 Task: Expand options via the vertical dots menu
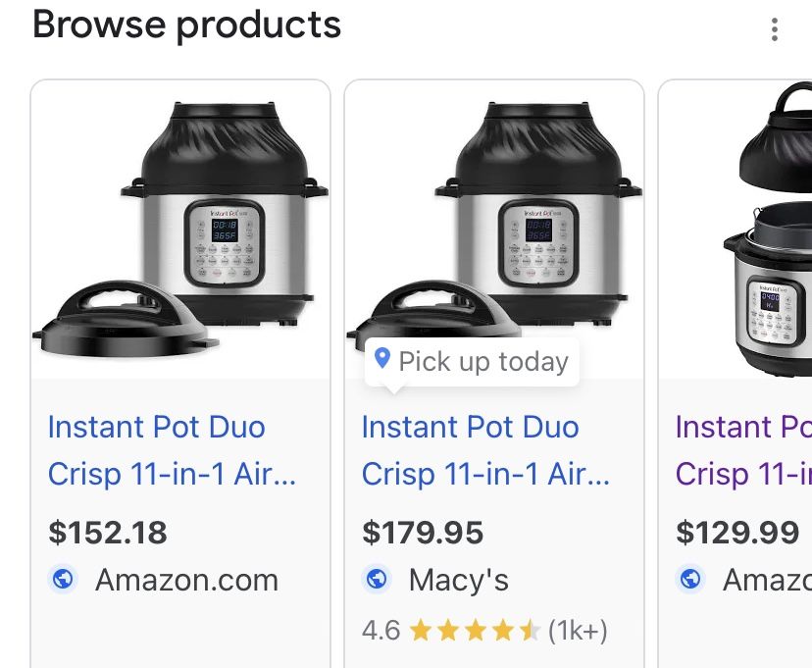[x=774, y=30]
